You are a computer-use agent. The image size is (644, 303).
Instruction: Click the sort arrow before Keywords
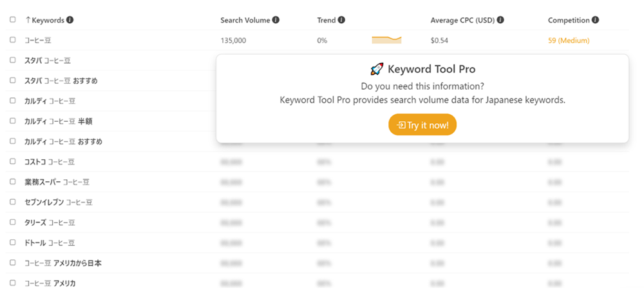coord(28,20)
